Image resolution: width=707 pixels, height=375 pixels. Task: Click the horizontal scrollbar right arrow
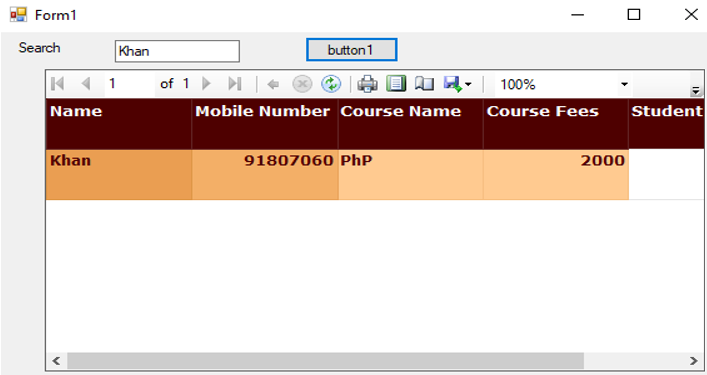coord(693,361)
